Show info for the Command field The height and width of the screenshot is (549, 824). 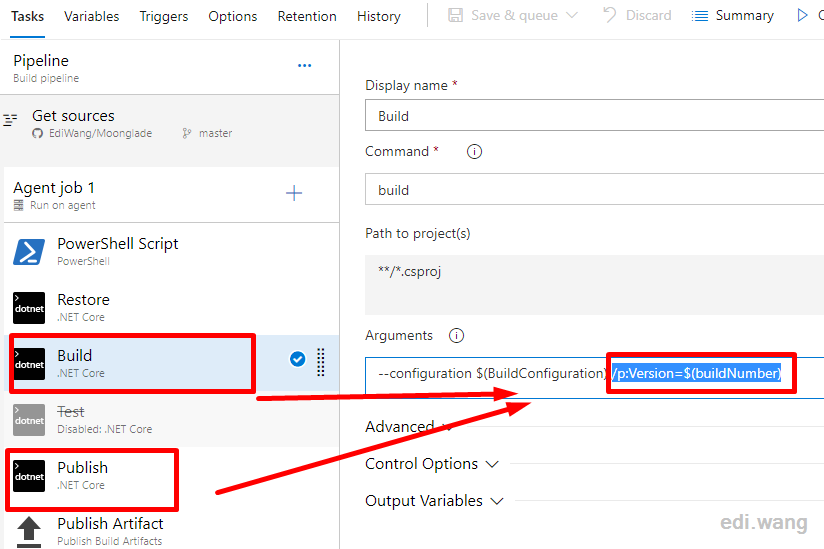pyautogui.click(x=474, y=152)
